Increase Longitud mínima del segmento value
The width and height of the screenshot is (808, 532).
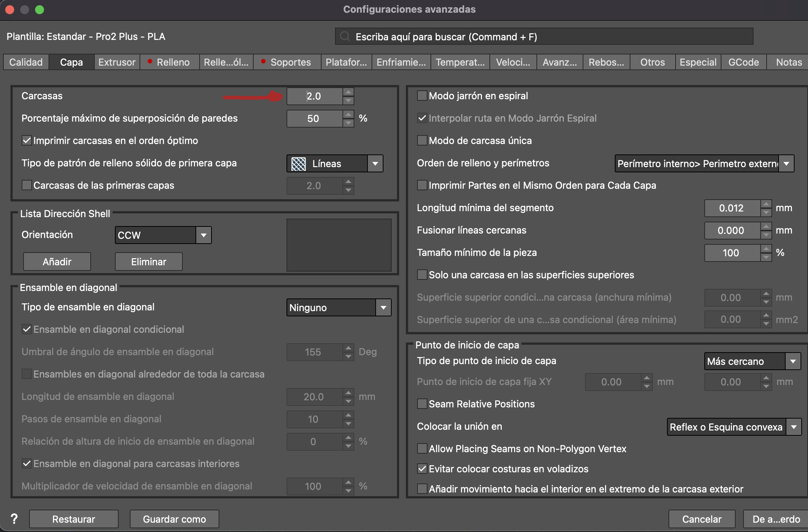pos(766,204)
